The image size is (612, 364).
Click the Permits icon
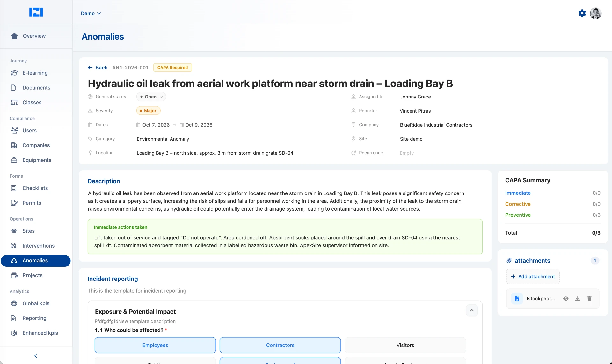point(14,203)
